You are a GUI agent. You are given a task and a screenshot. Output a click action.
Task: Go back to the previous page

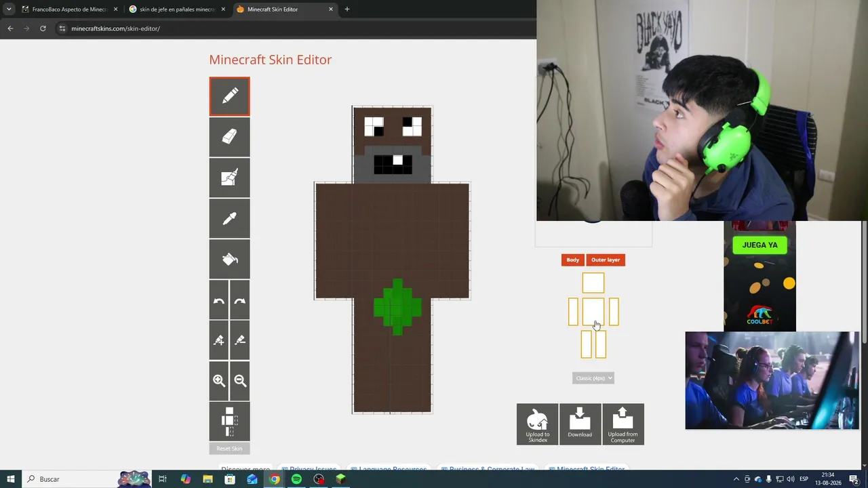[10, 28]
